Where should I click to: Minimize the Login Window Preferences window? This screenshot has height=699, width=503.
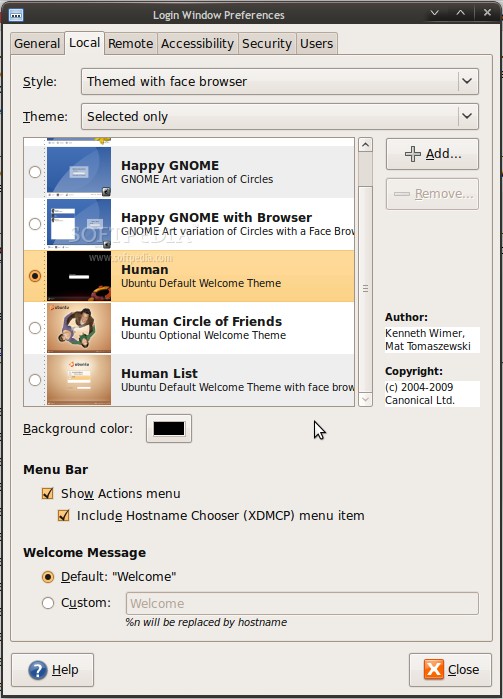(434, 13)
